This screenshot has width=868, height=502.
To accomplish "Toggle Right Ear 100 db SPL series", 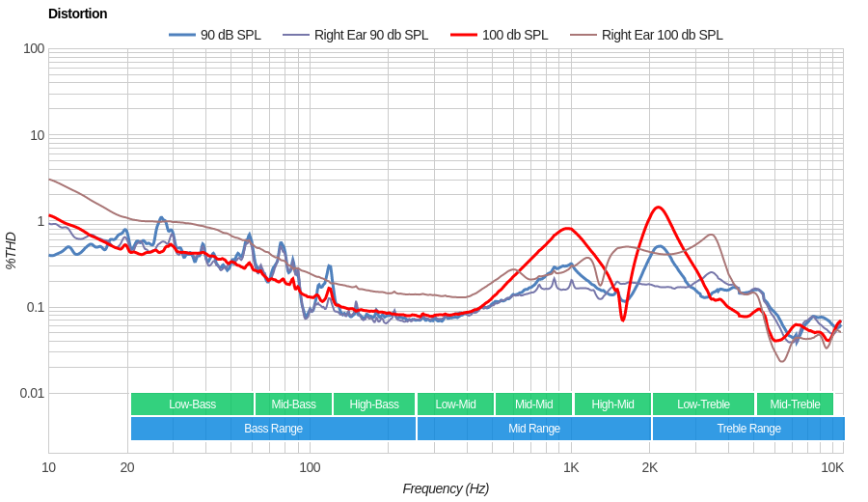I will pos(662,35).
